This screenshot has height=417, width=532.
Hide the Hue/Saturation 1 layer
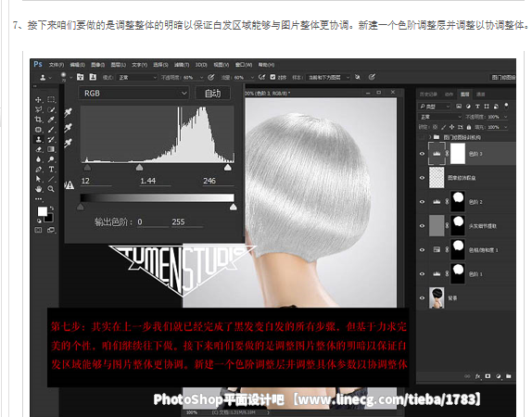[x=422, y=250]
